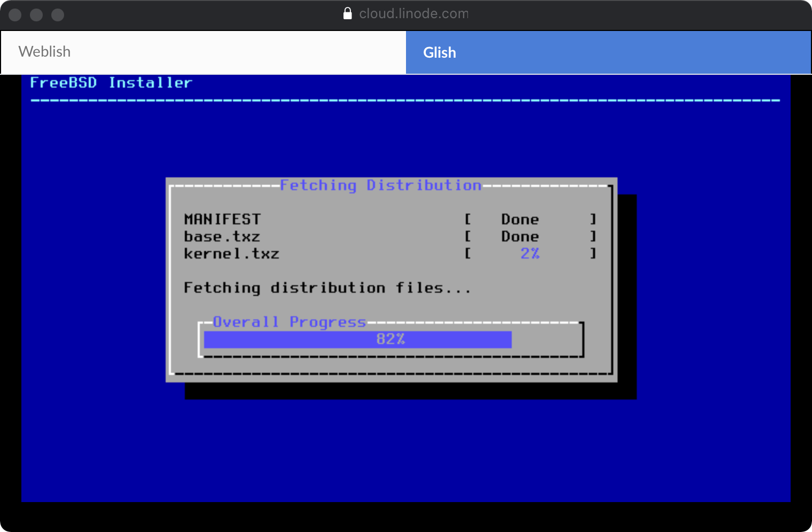812x532 pixels.
Task: Click the Overall Progress label
Action: coord(289,322)
